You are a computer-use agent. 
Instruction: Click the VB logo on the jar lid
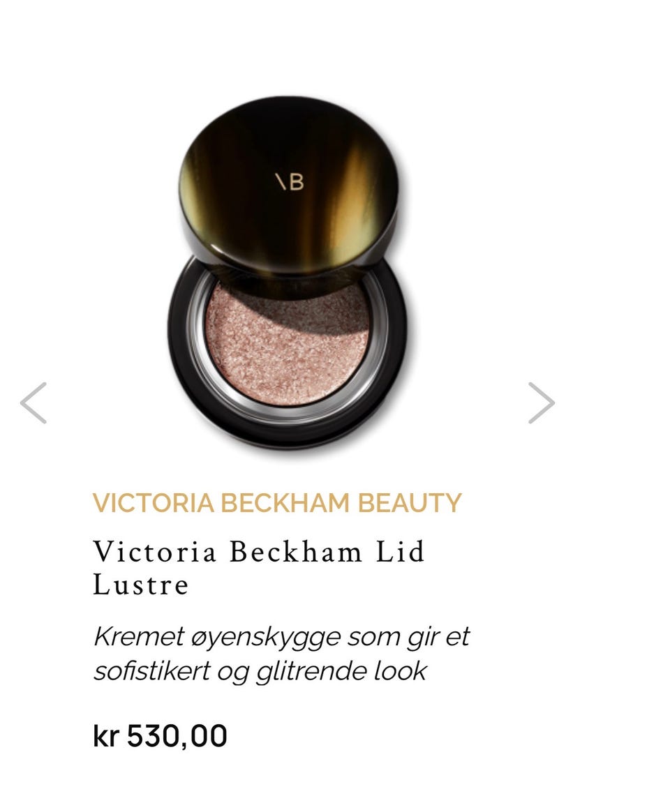(x=289, y=182)
